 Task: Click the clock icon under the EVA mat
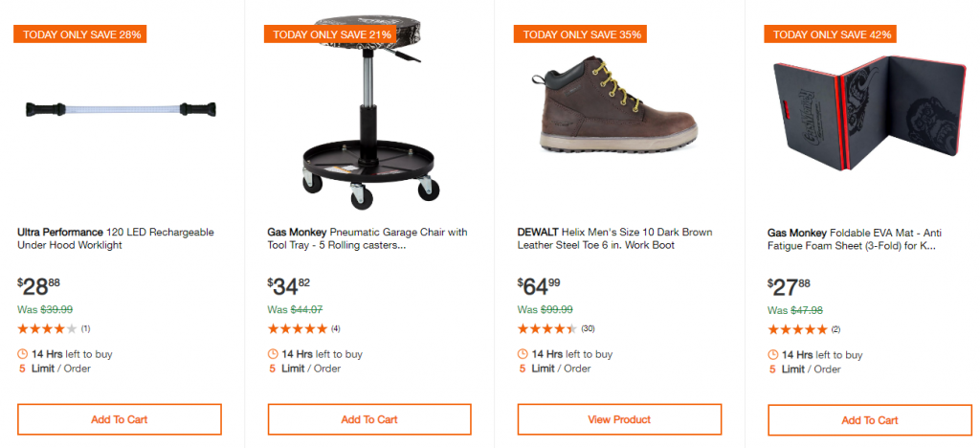(773, 355)
